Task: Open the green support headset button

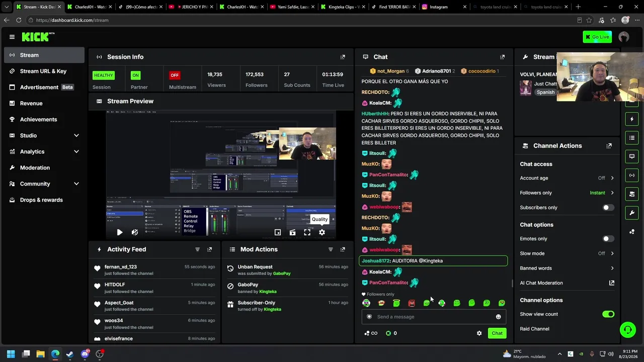Action: click(x=627, y=330)
